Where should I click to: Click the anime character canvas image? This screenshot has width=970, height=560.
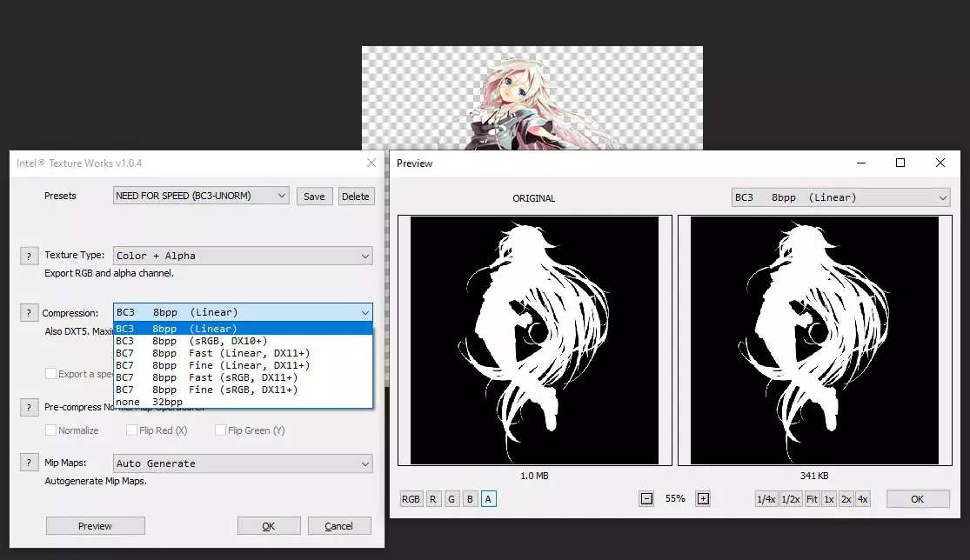[x=532, y=97]
